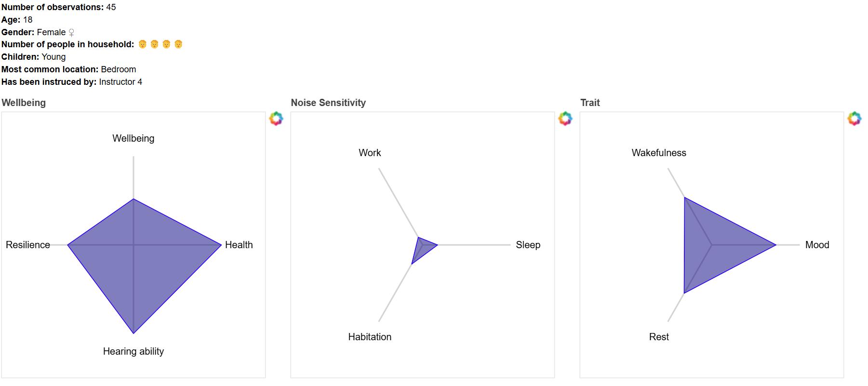Click the Bokeh logo beside Wellbeing chart

pos(276,119)
